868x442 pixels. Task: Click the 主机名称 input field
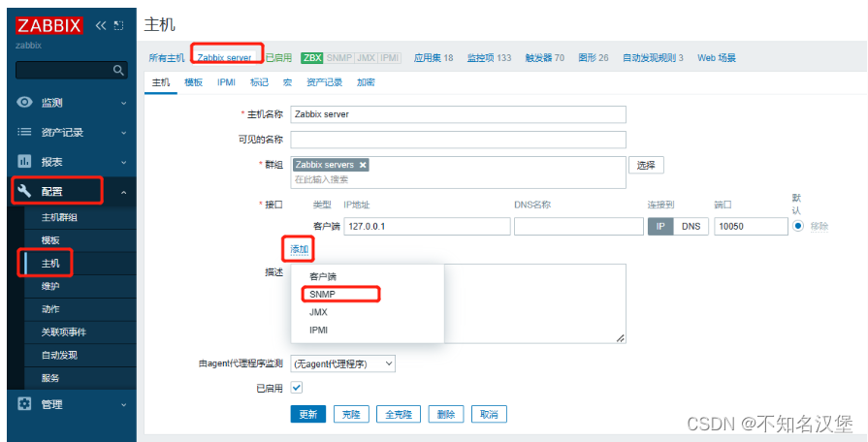[459, 114]
